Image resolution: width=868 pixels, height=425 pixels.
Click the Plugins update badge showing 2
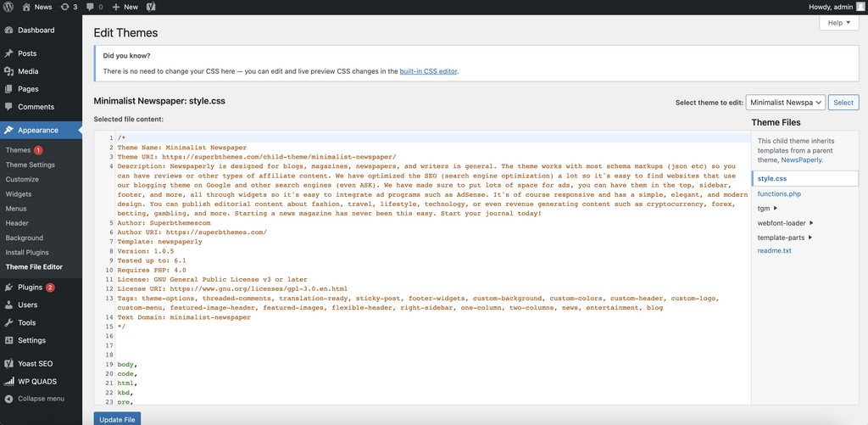pyautogui.click(x=50, y=287)
